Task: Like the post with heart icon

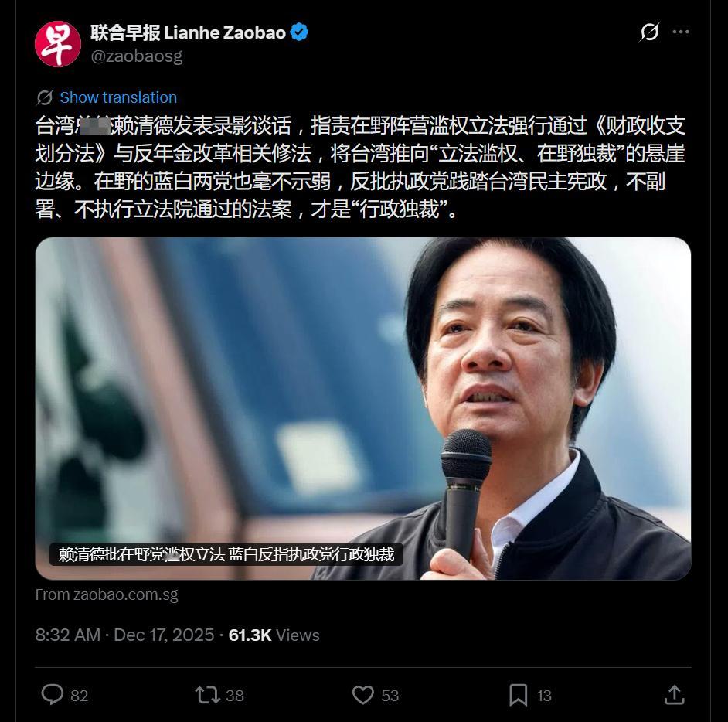Action: click(x=362, y=695)
